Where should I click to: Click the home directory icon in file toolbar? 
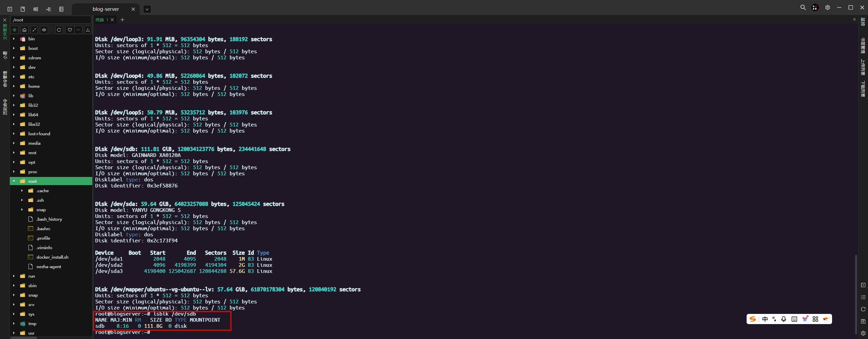tap(24, 30)
